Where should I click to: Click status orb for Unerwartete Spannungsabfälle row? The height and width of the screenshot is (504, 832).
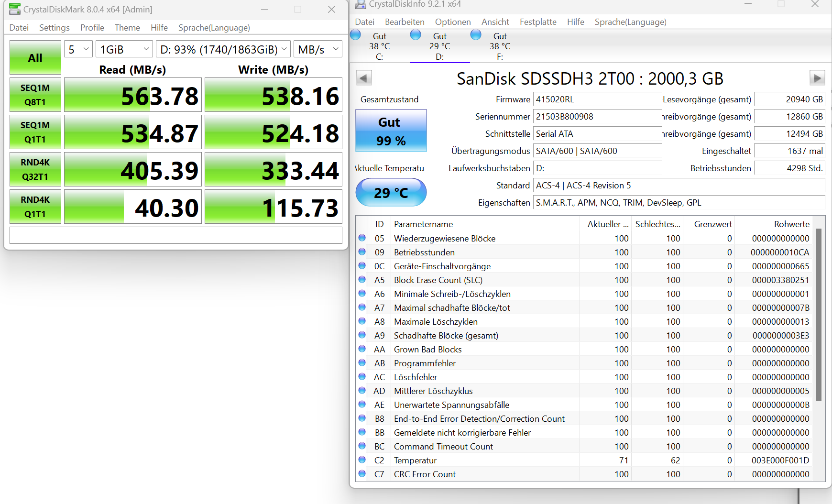tap(362, 404)
